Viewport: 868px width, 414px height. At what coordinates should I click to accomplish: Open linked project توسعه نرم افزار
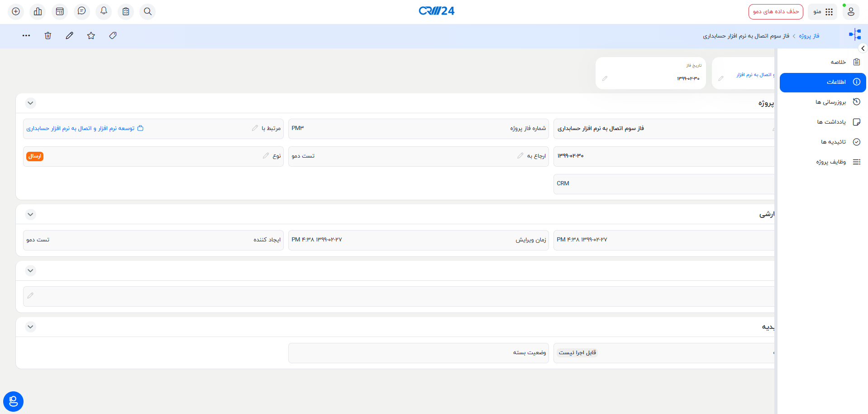tap(80, 128)
